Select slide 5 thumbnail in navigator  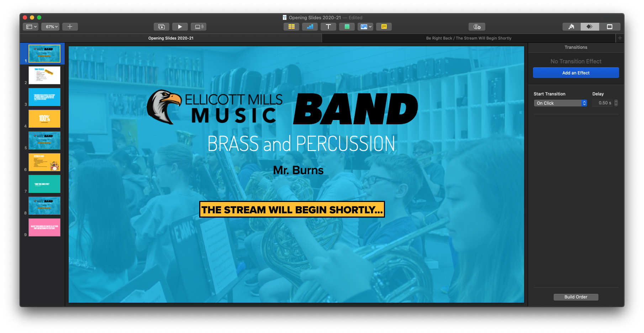pos(44,140)
